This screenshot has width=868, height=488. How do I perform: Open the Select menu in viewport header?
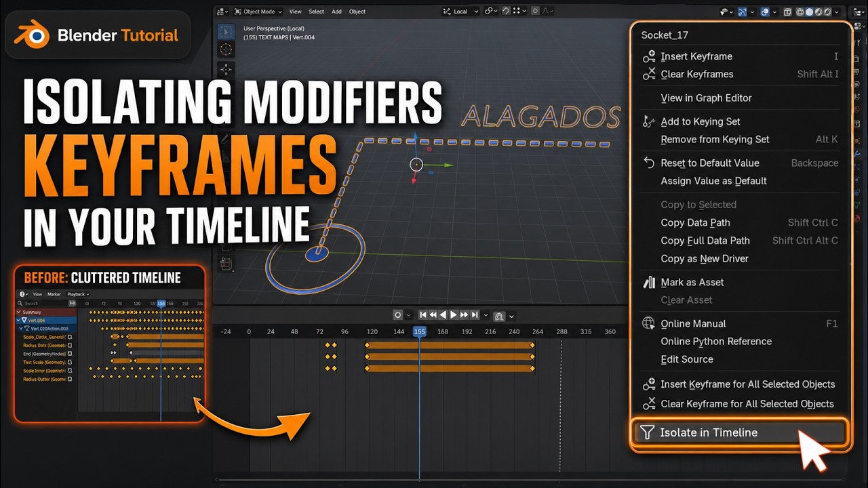(x=317, y=12)
